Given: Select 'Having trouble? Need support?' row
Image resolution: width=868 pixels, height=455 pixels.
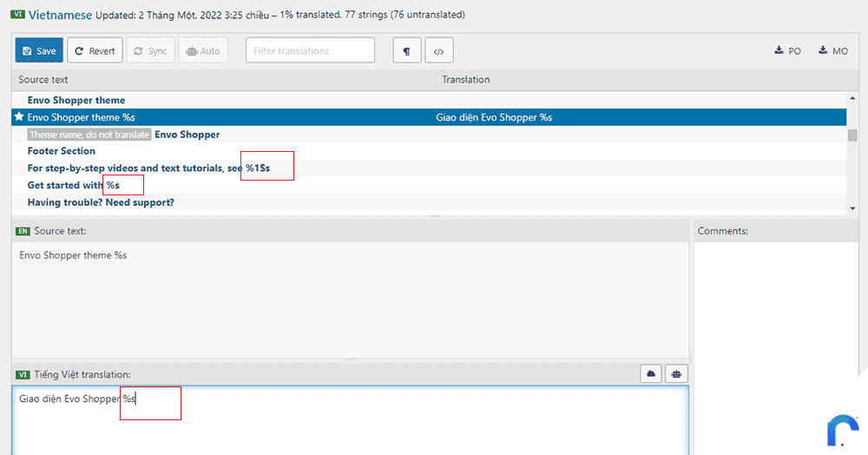Looking at the screenshot, I should (x=429, y=202).
